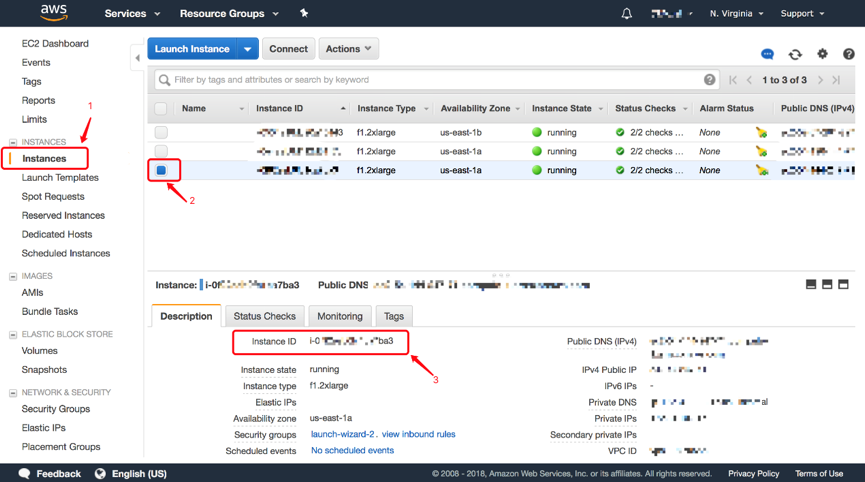Open the account name dropdown
This screenshot has height=482, width=865.
(671, 13)
